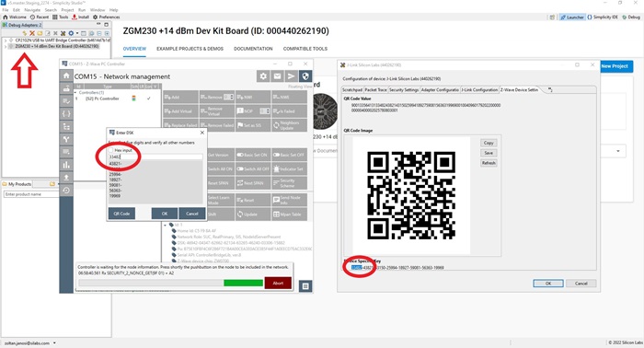Click yellow connect icon in Debug Adapters toolbar

pos(25,33)
